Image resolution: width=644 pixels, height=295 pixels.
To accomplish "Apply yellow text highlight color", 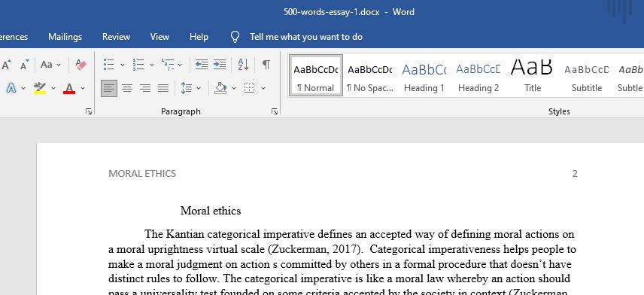I will [x=40, y=88].
